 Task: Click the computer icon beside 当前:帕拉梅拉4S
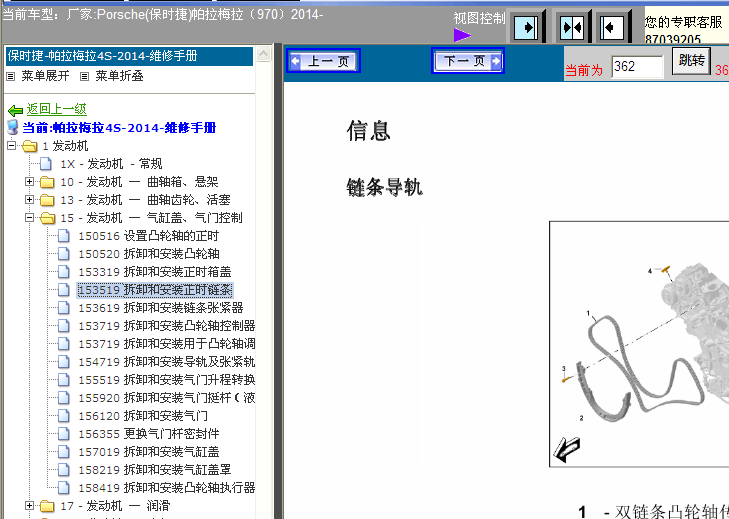(x=13, y=127)
